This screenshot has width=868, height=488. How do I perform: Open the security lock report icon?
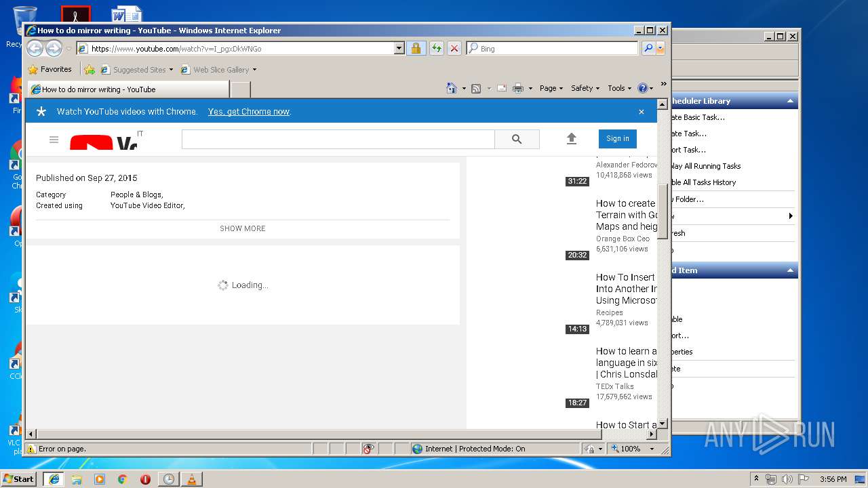tap(416, 48)
